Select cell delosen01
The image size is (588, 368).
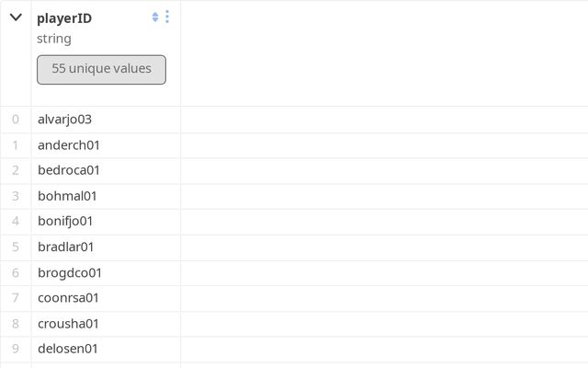coord(68,349)
